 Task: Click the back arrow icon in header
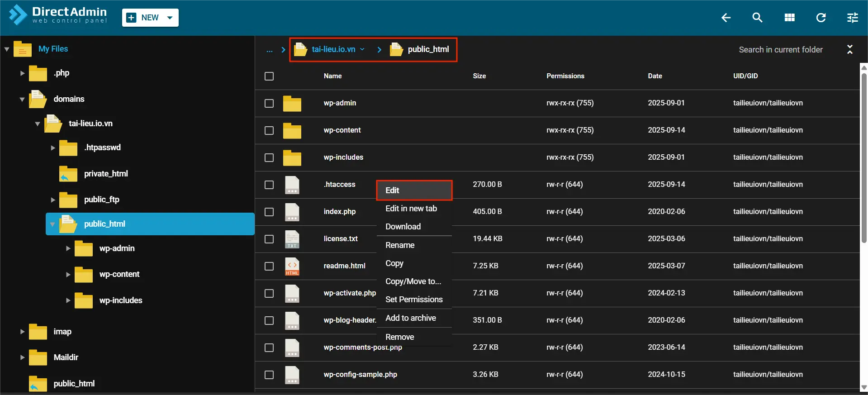726,18
